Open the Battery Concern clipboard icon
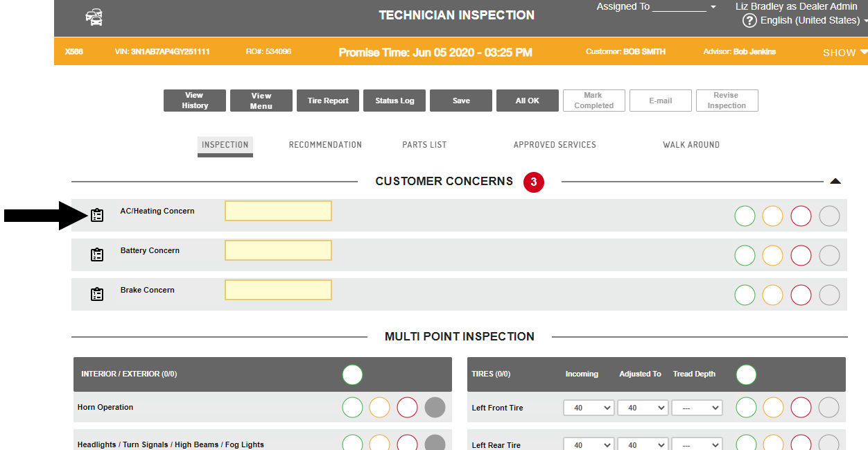This screenshot has width=868, height=450. click(x=97, y=255)
